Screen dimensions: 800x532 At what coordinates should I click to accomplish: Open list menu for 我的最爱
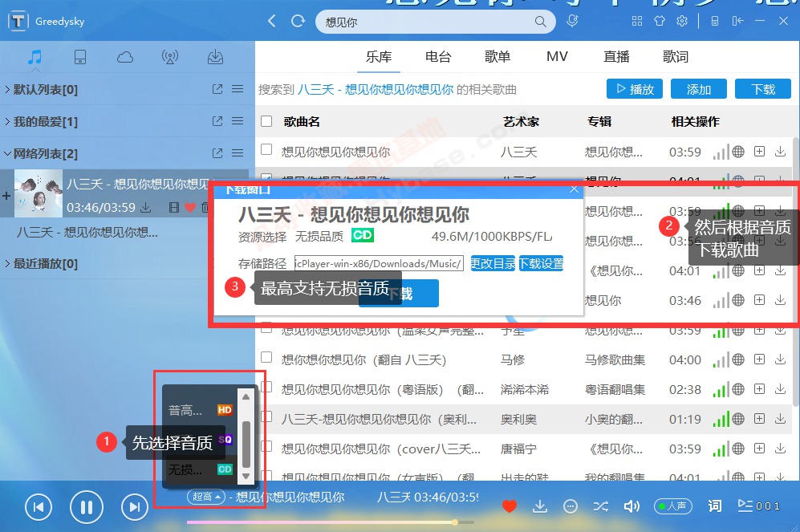point(238,121)
